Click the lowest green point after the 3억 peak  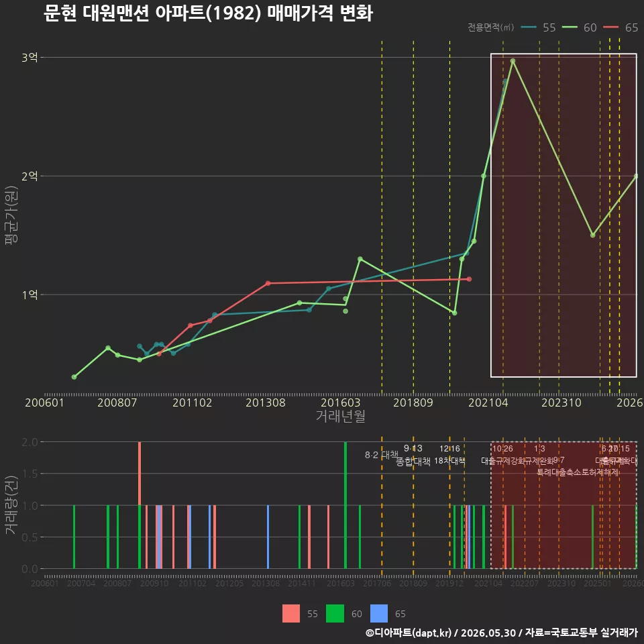point(592,235)
